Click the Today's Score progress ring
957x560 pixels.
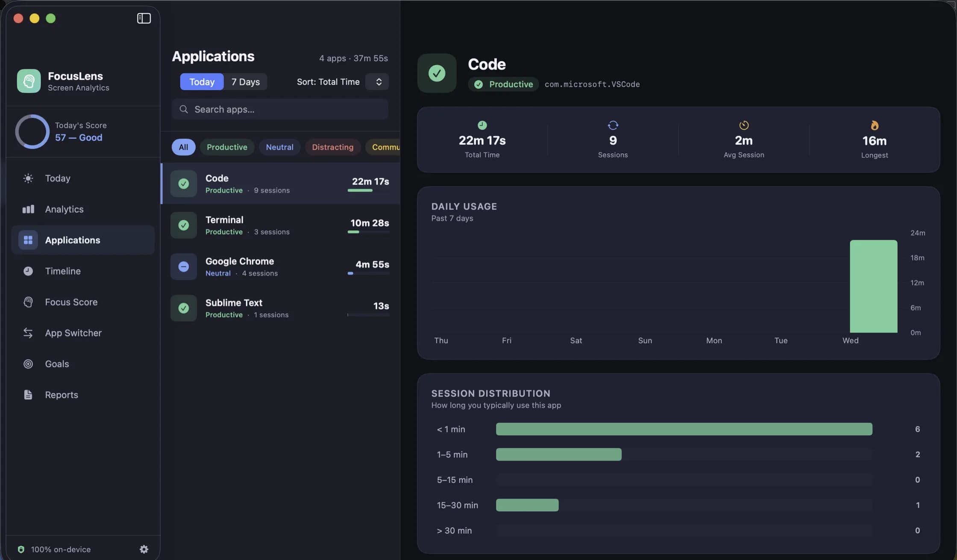(x=32, y=132)
